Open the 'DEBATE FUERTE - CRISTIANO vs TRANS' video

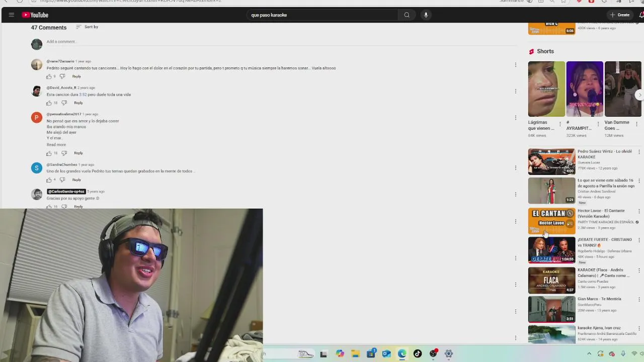click(x=551, y=250)
